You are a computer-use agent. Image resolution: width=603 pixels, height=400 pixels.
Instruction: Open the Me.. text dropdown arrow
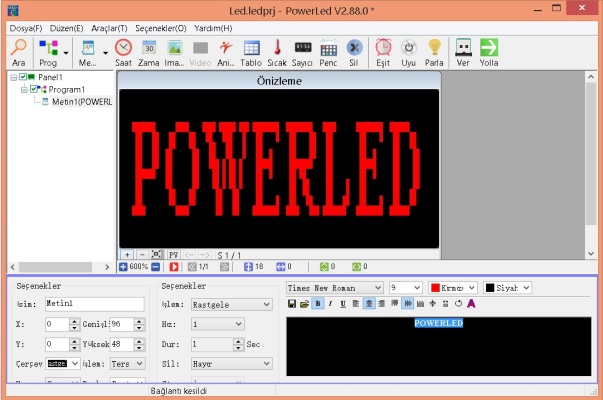coord(105,53)
